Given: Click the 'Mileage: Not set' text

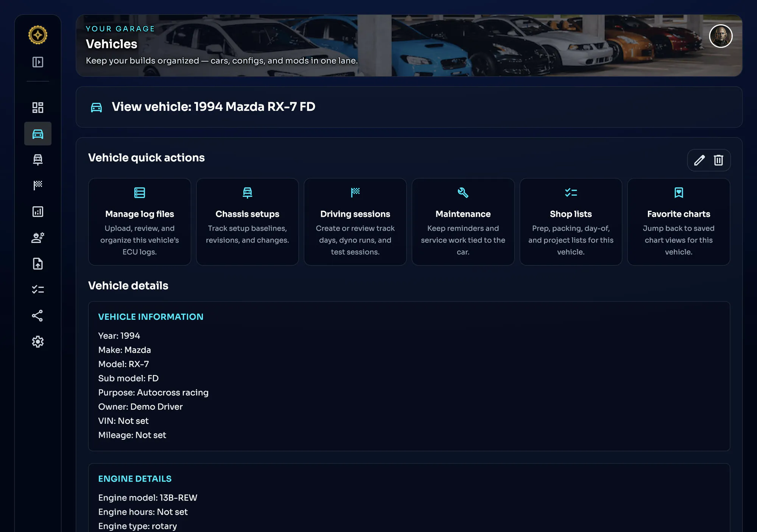Looking at the screenshot, I should coord(132,435).
